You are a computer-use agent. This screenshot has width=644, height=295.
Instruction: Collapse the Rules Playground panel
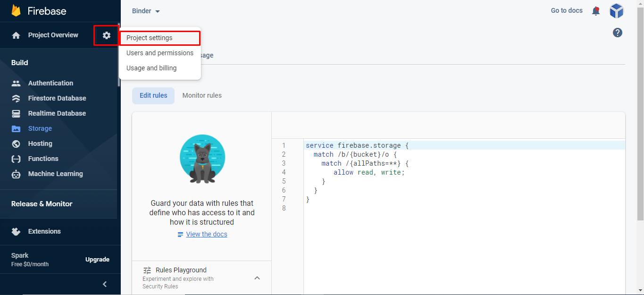(x=257, y=278)
